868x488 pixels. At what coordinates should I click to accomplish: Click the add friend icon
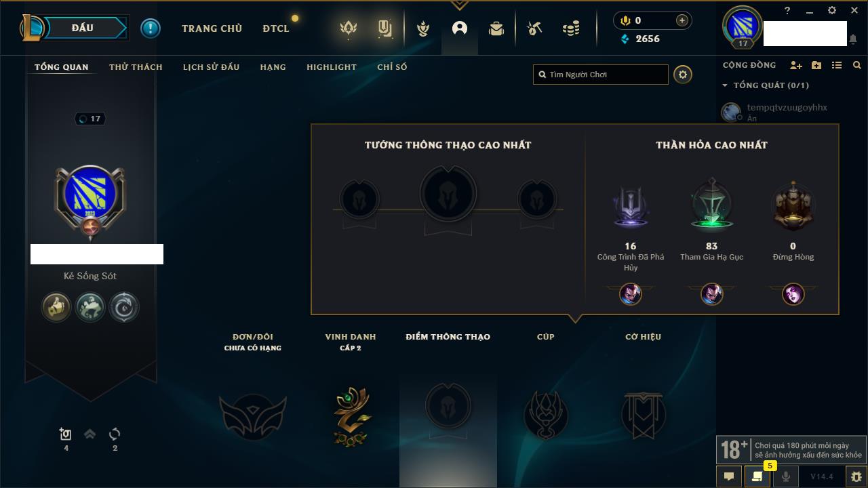(x=796, y=65)
